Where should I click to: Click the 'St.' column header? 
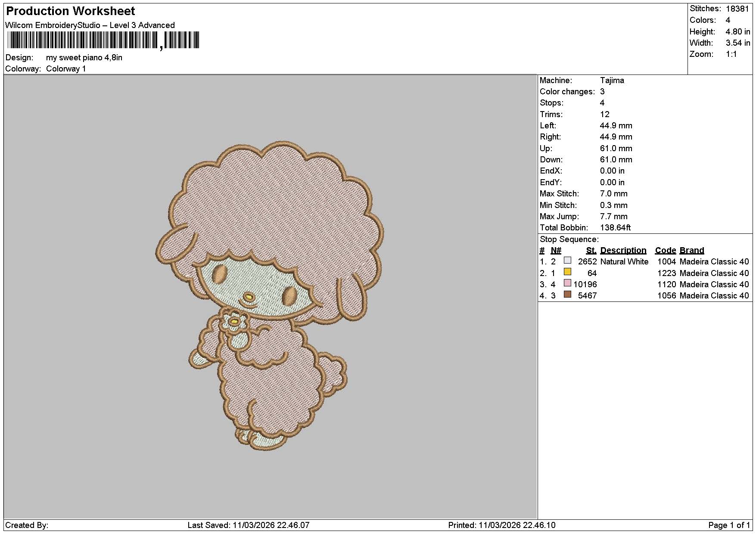coord(591,251)
